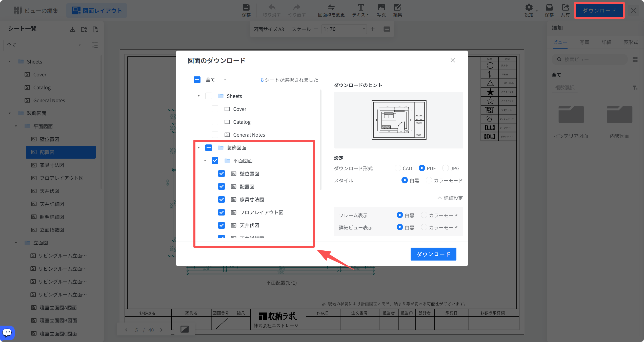Check the Cover sheet checkbox
This screenshot has width=644, height=342.
click(x=215, y=109)
